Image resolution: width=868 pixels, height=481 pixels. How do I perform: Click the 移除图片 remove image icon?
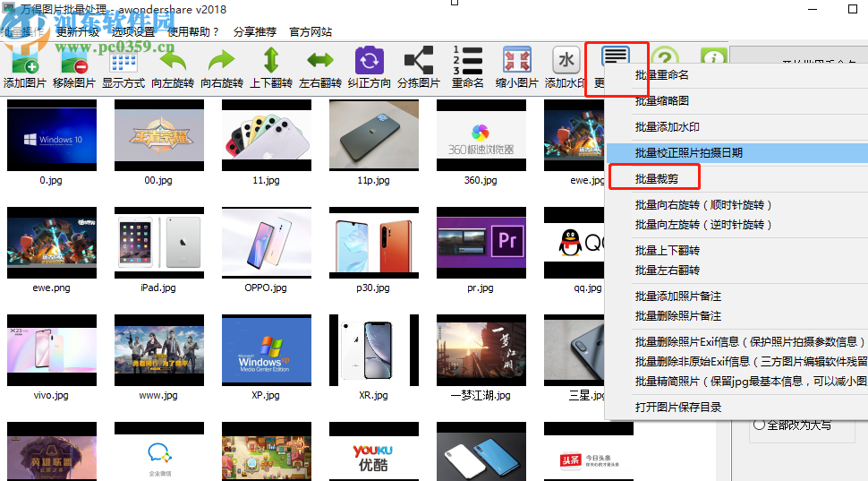(x=74, y=60)
